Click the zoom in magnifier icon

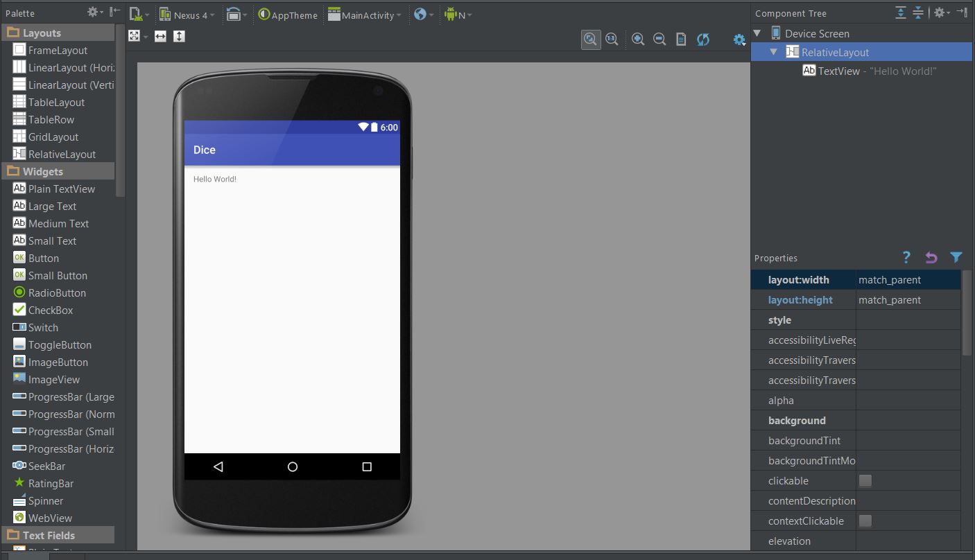click(x=638, y=40)
